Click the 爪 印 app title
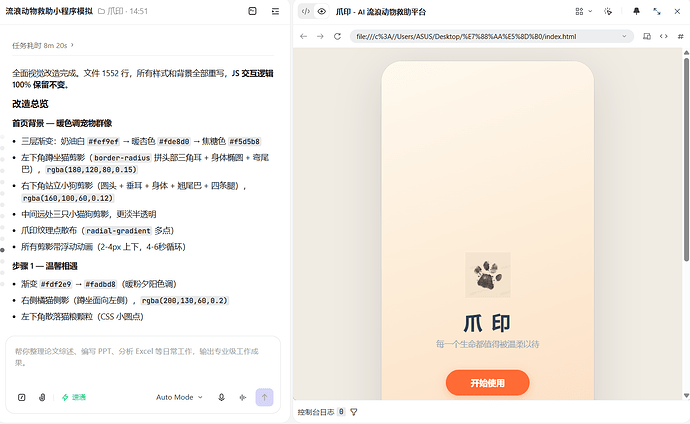690x424 pixels. (487, 323)
